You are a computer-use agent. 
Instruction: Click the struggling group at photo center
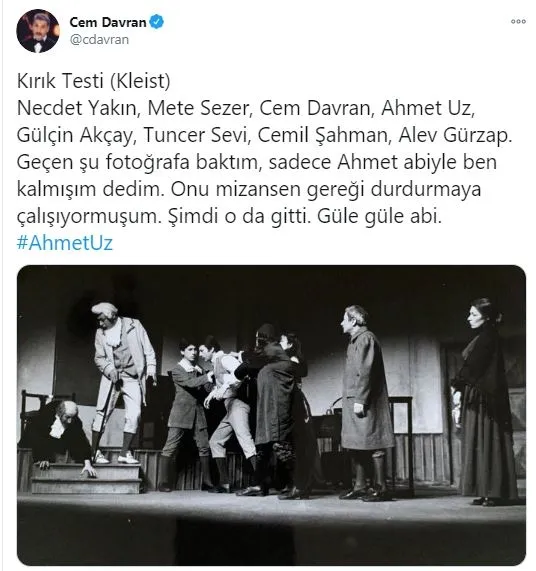(239, 411)
